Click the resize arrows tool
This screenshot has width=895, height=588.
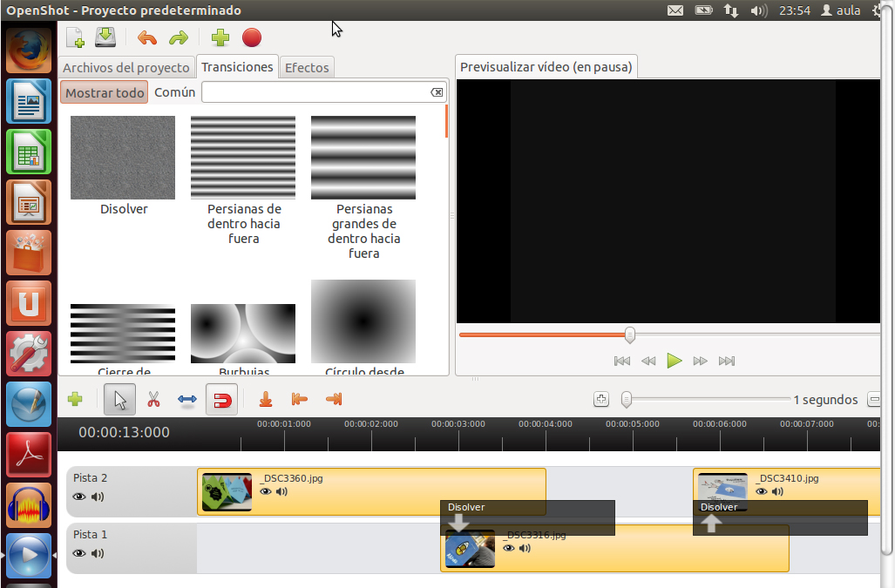[187, 400]
